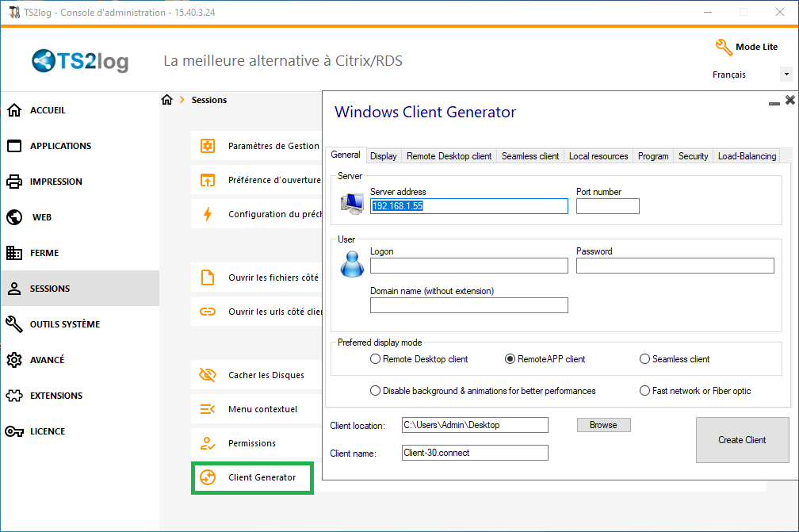Click the Server address field
Image resolution: width=799 pixels, height=532 pixels.
coord(468,206)
